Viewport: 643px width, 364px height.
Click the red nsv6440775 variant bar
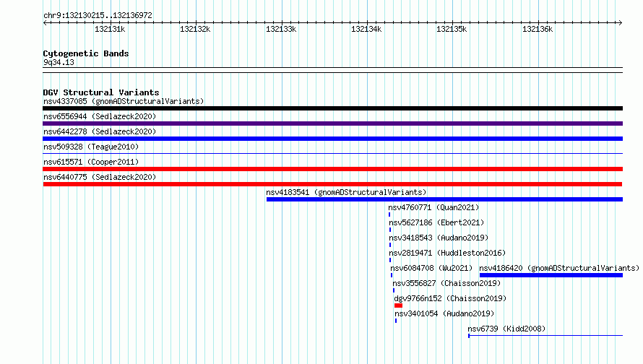tap(332, 184)
